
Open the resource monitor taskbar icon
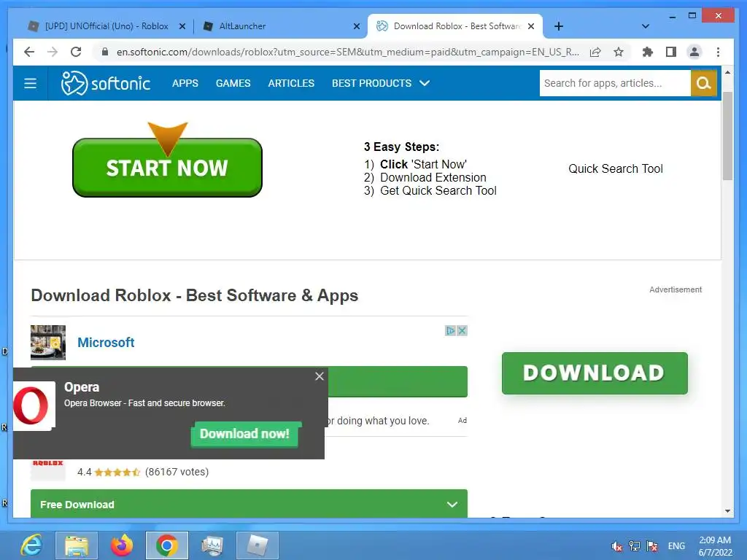tap(212, 545)
